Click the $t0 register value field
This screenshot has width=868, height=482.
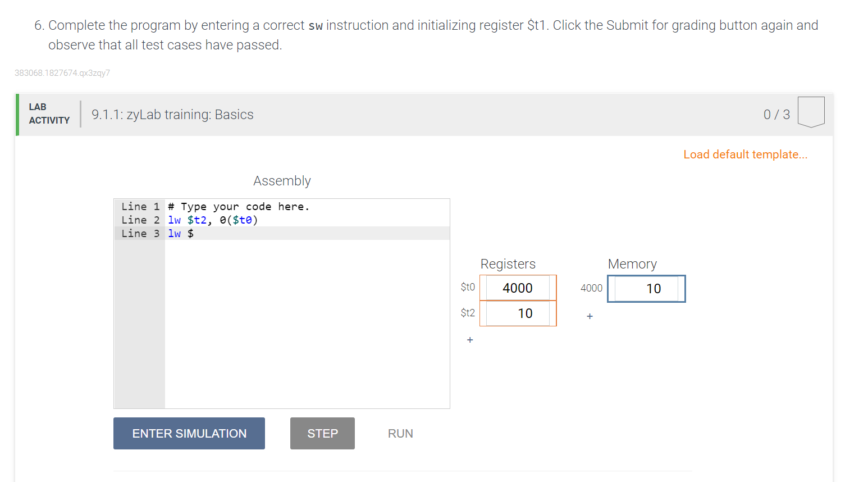[x=518, y=288]
